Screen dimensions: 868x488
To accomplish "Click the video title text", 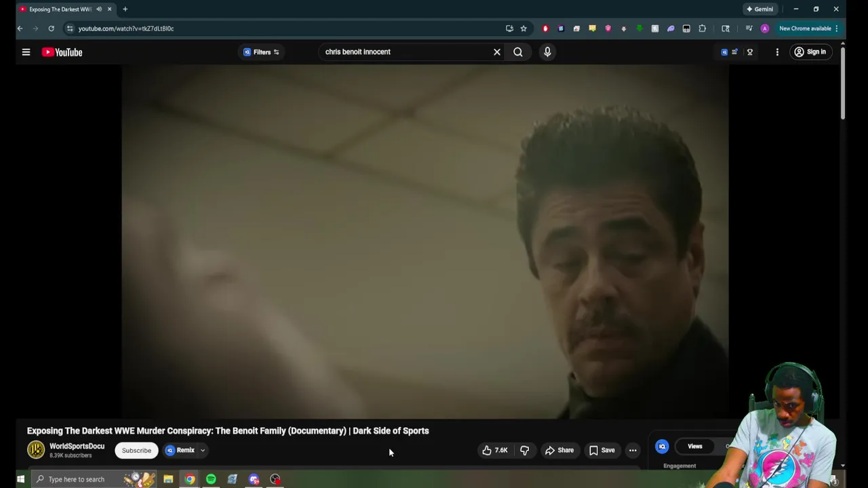I will 228,430.
